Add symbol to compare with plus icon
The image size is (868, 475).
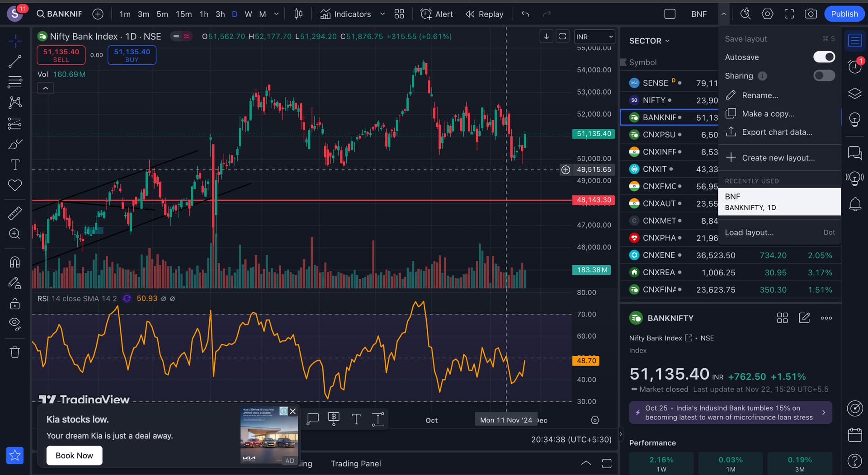98,14
